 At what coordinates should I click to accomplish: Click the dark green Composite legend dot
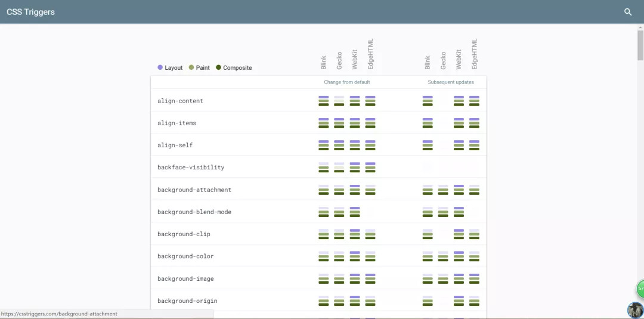pos(218,67)
